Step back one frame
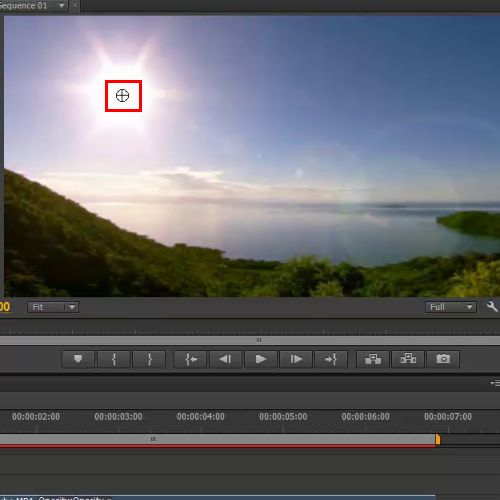 coord(226,359)
